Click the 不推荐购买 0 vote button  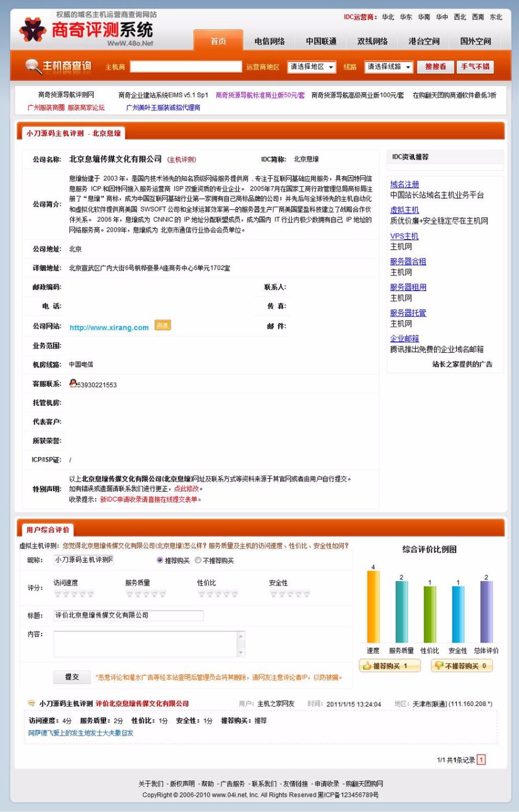[462, 666]
